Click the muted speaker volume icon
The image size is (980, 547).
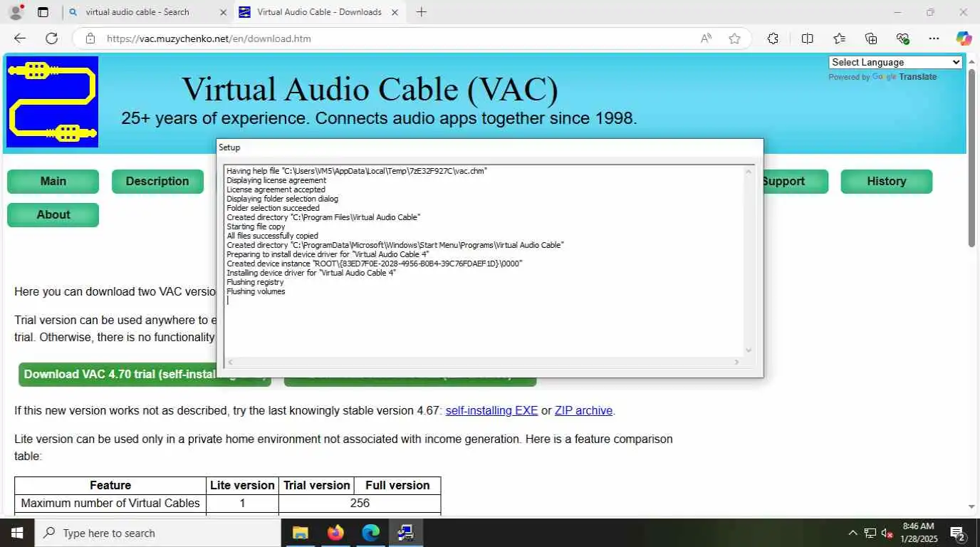click(x=887, y=533)
